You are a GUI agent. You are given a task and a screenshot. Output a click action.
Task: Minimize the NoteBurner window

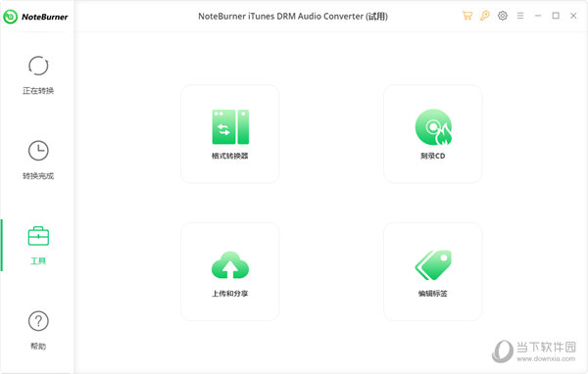[x=538, y=16]
